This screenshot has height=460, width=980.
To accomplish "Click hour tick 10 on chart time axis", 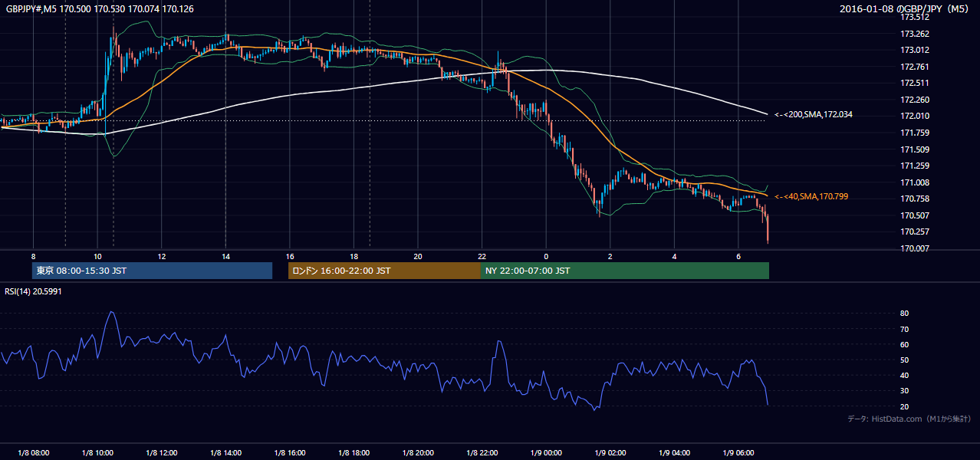I will click(97, 256).
